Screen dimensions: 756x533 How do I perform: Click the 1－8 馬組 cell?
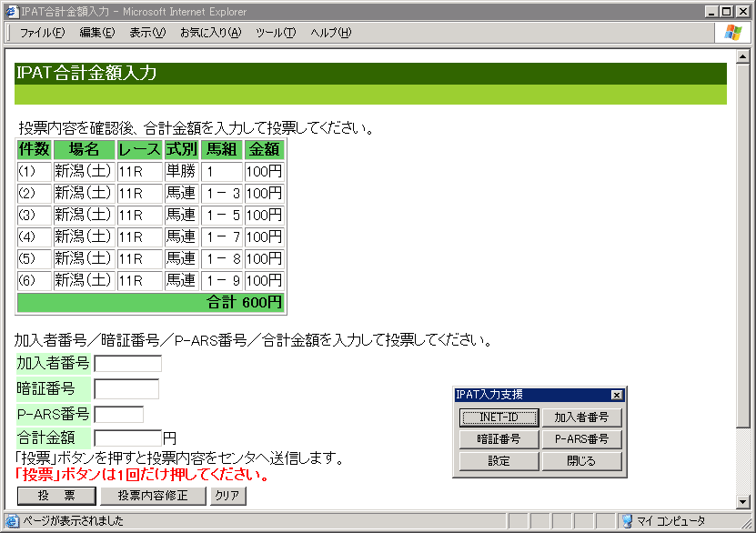pos(222,259)
